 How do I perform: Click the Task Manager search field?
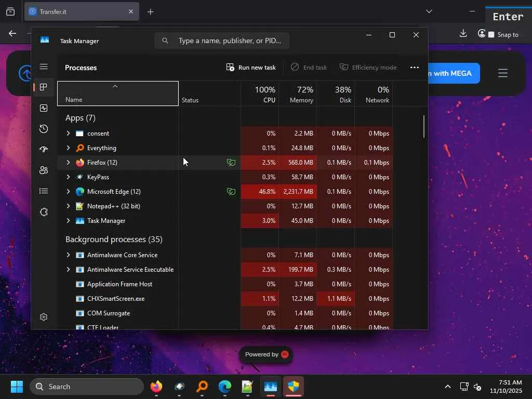222,41
